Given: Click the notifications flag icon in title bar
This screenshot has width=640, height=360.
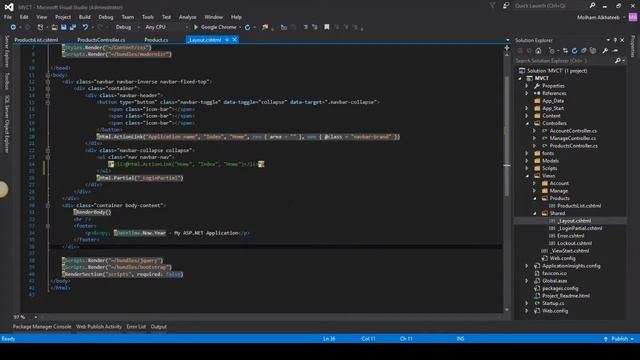Looking at the screenshot, I should coord(493,5).
